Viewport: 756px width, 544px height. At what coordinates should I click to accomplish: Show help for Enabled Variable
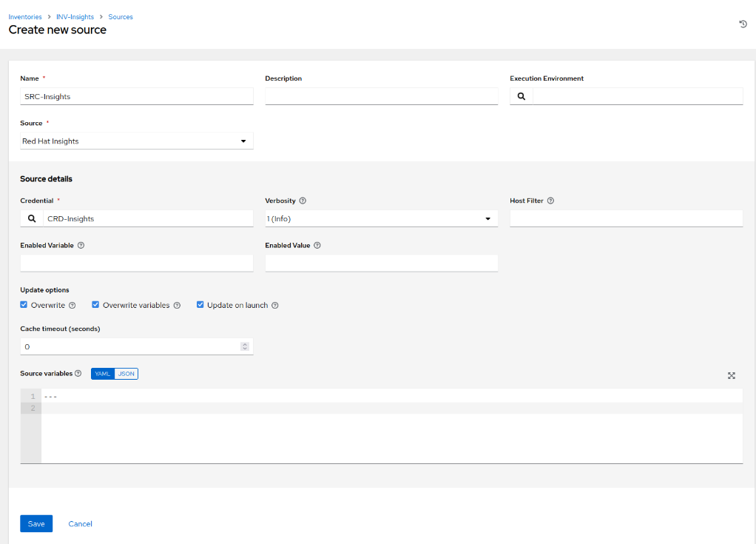[x=81, y=245]
